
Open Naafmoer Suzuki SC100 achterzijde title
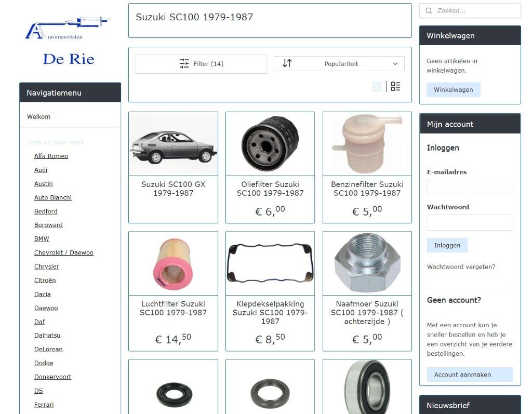point(367,313)
